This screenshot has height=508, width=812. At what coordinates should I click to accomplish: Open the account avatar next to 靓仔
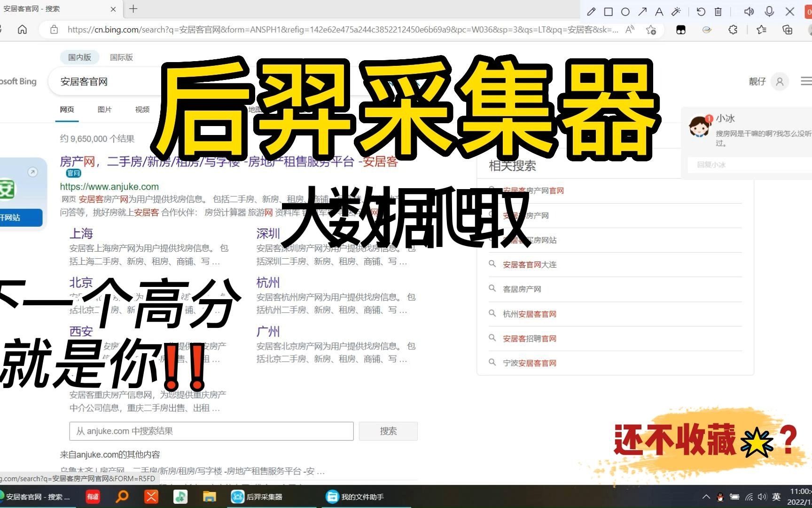pos(780,81)
